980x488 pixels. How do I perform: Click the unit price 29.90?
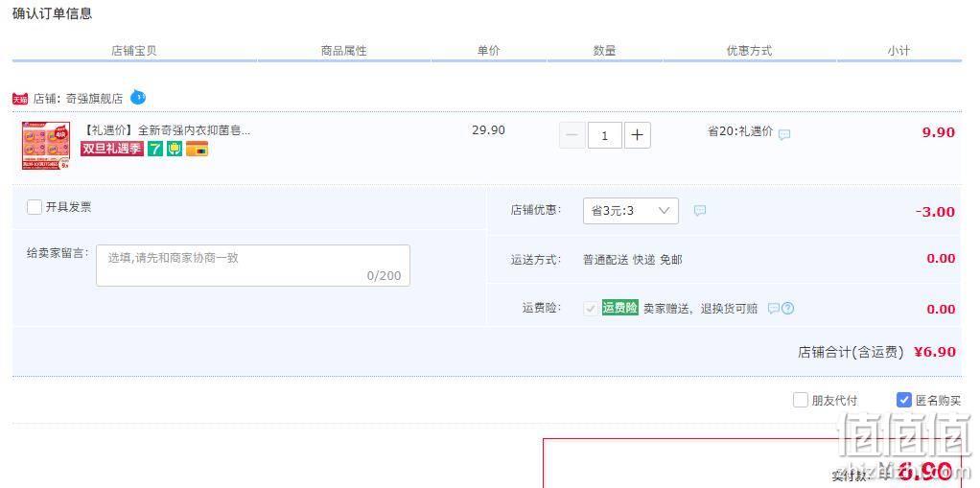[489, 130]
